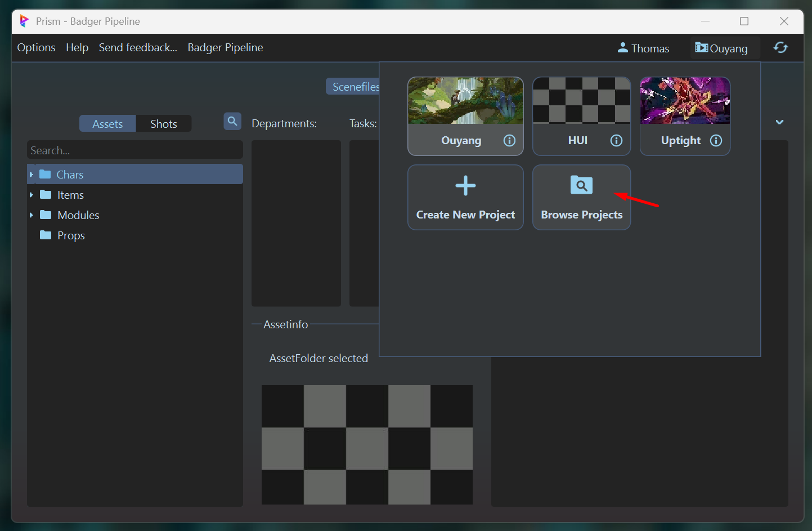Open info icon for HUI project
The image size is (812, 531).
[616, 141]
